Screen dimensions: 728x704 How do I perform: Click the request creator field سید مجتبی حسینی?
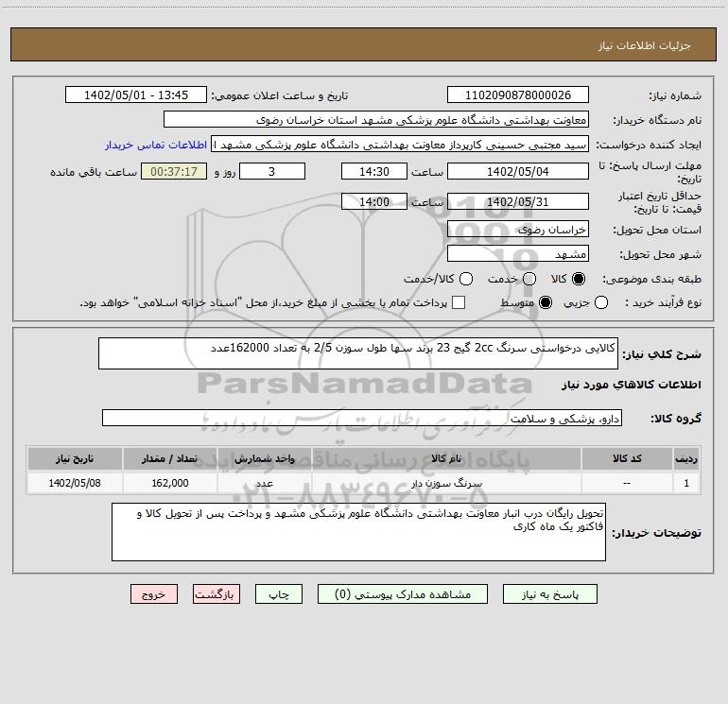click(x=400, y=144)
